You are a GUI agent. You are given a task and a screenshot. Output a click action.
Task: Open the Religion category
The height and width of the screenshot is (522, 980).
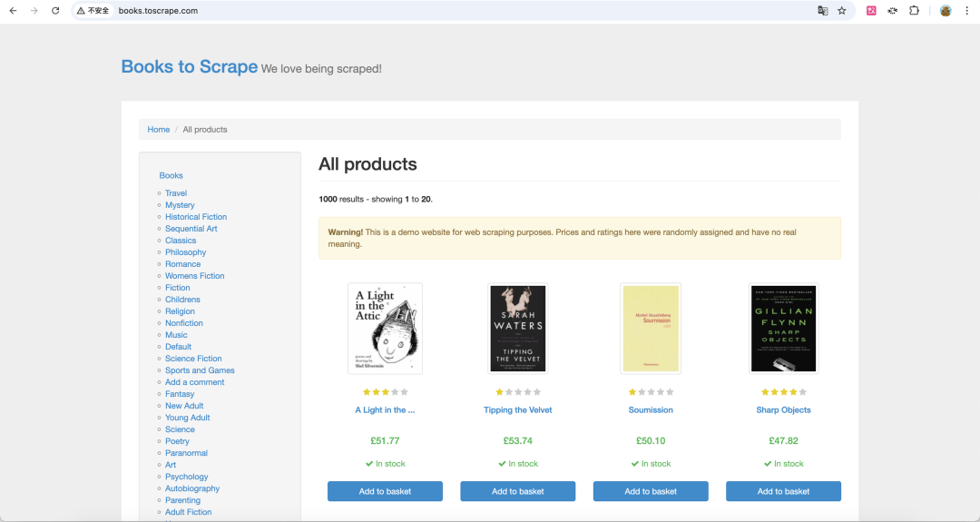point(180,311)
